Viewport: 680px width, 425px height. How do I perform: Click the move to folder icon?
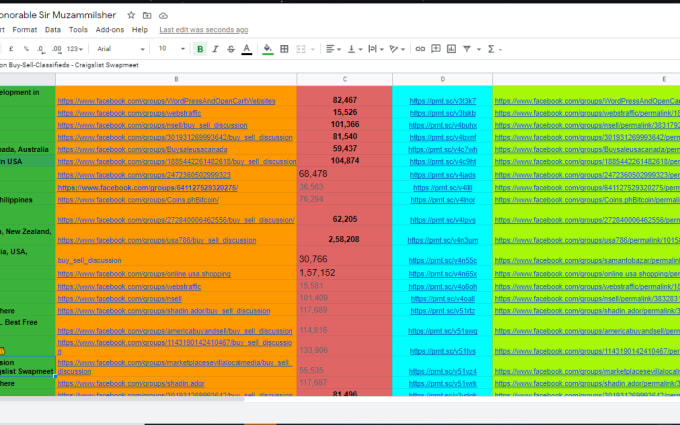click(147, 16)
